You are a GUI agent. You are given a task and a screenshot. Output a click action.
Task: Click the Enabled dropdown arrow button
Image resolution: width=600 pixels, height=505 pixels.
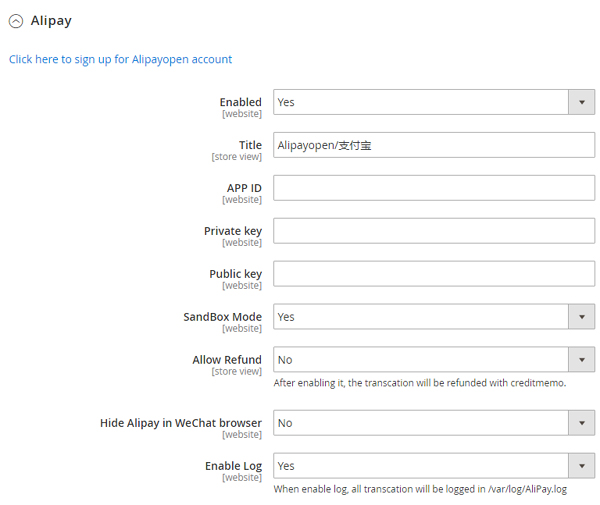582,102
